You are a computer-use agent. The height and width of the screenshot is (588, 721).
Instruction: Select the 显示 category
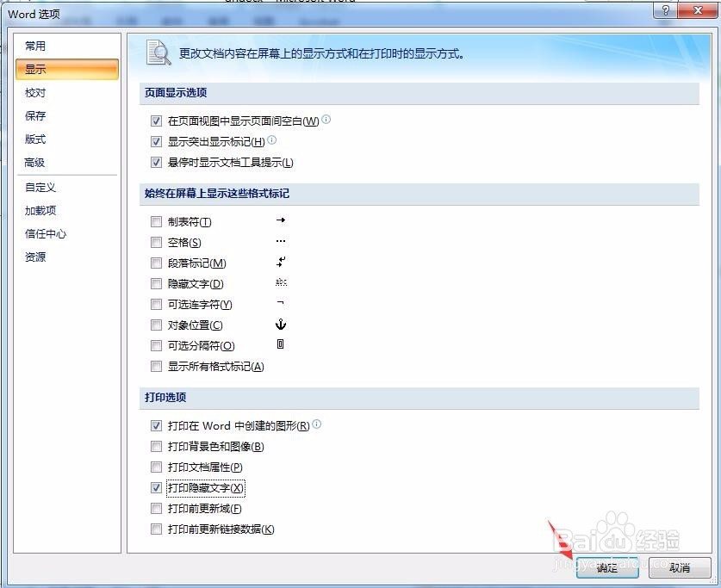pos(67,70)
